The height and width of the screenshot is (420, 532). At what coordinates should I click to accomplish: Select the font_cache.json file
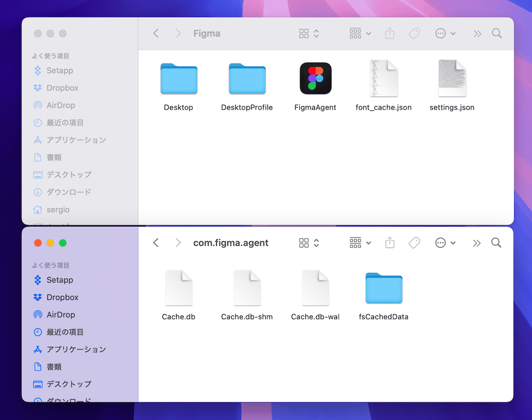coord(384,79)
